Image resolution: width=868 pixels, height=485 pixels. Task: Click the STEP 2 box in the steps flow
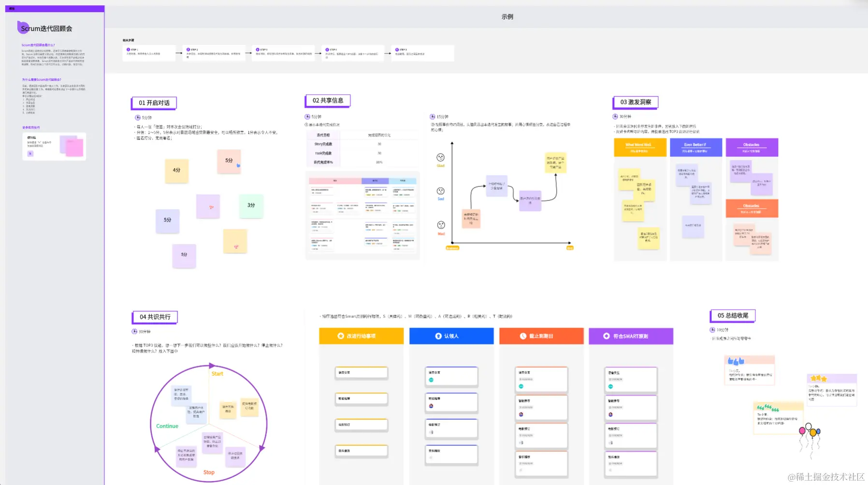(x=213, y=53)
